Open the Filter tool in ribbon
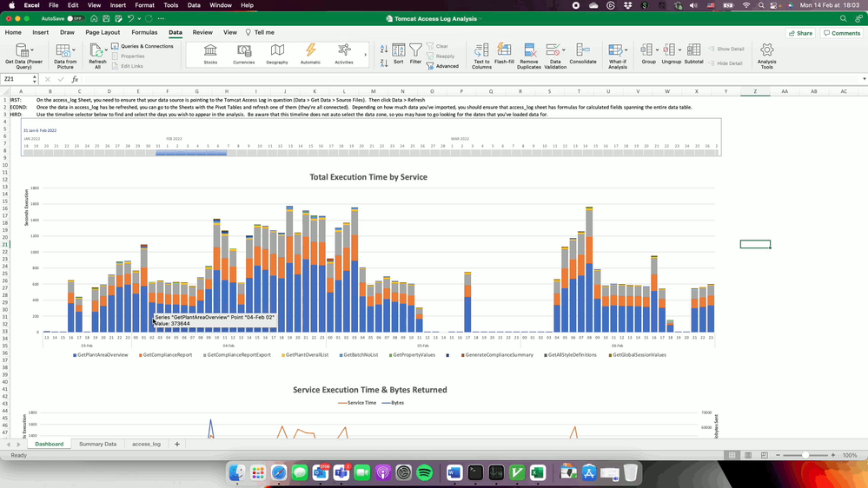 click(x=415, y=54)
